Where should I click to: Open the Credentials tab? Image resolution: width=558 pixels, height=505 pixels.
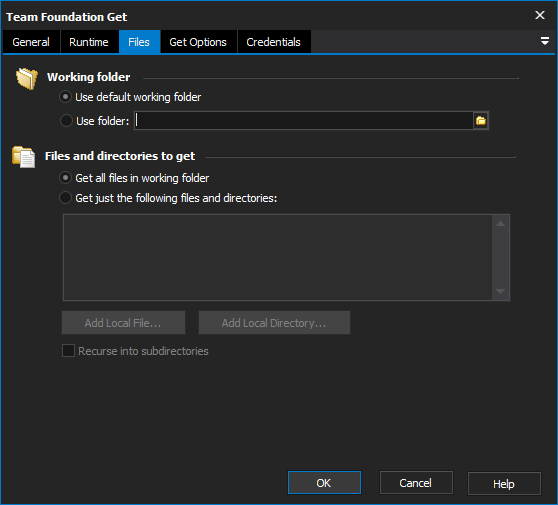[274, 42]
